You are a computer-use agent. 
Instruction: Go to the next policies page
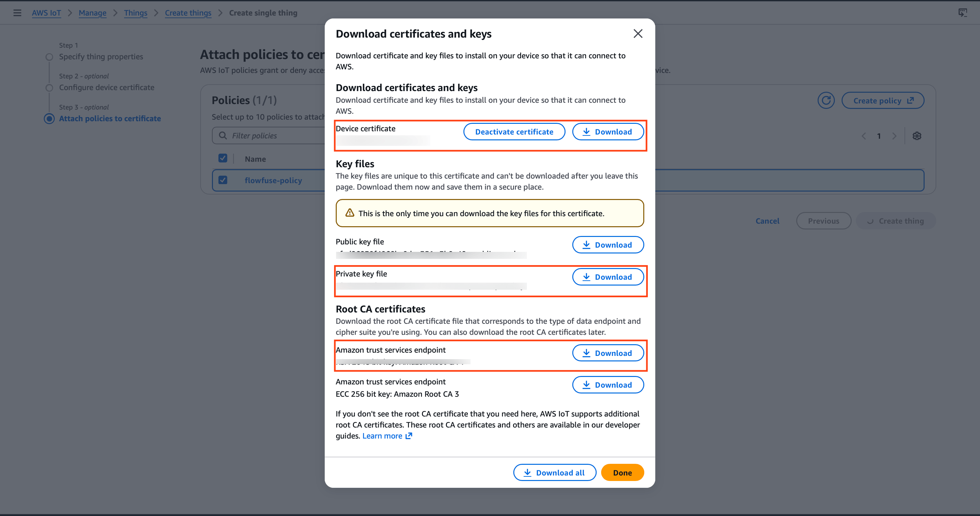pos(894,136)
